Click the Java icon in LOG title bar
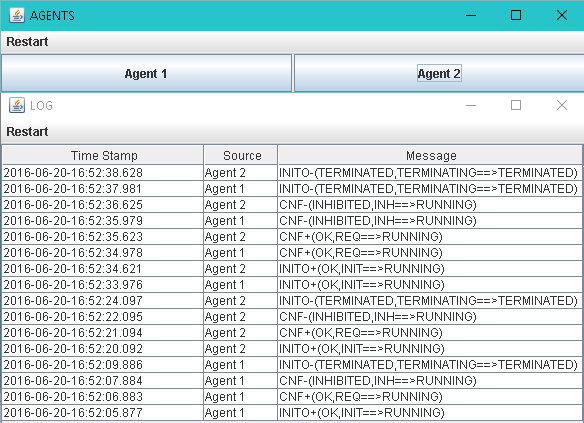 point(17,105)
